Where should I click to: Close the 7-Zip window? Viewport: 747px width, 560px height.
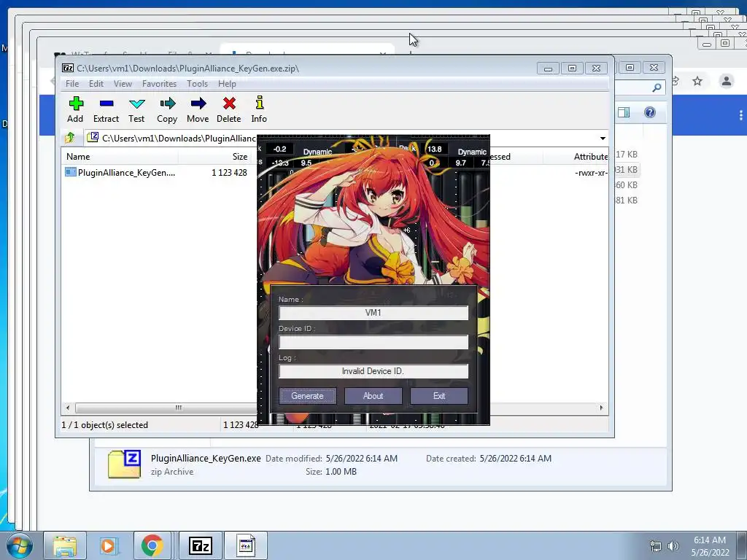[597, 69]
